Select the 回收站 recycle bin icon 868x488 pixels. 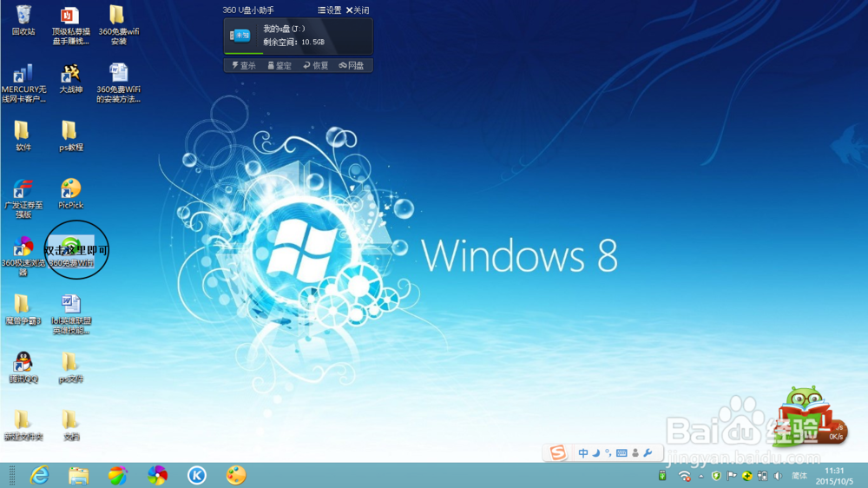(23, 21)
